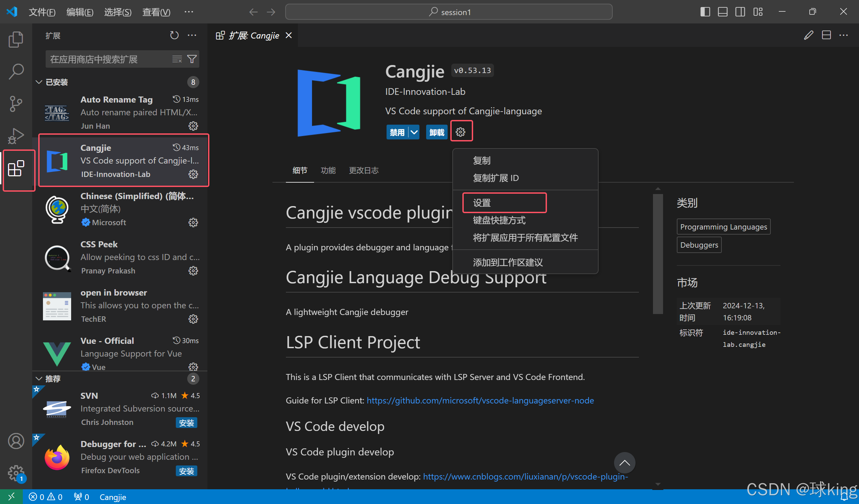Open the Search view in activity bar
Image resolution: width=859 pixels, height=504 pixels.
16,71
